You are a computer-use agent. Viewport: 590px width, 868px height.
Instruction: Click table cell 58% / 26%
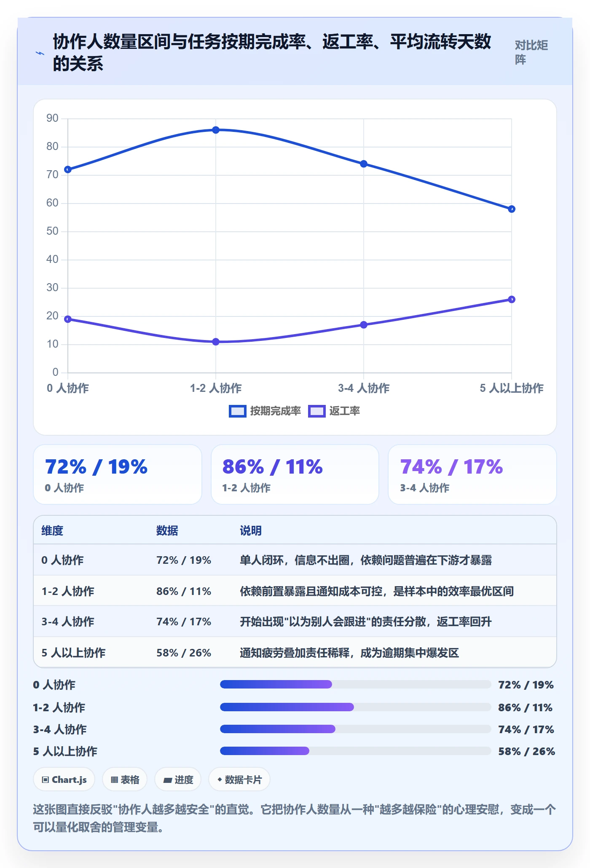(x=184, y=653)
